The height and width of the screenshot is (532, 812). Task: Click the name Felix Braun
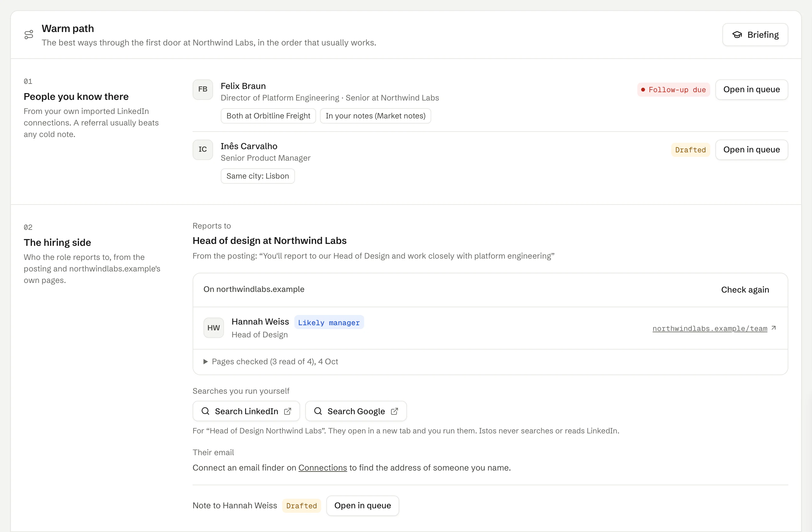point(243,86)
